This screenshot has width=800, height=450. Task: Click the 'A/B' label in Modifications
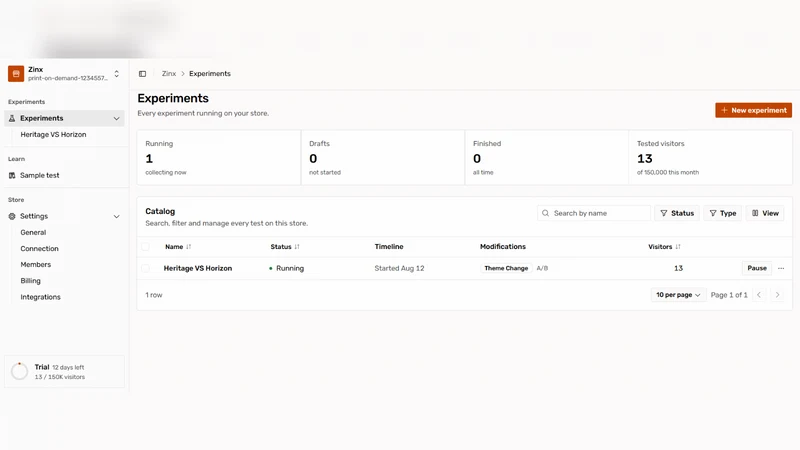[542, 268]
